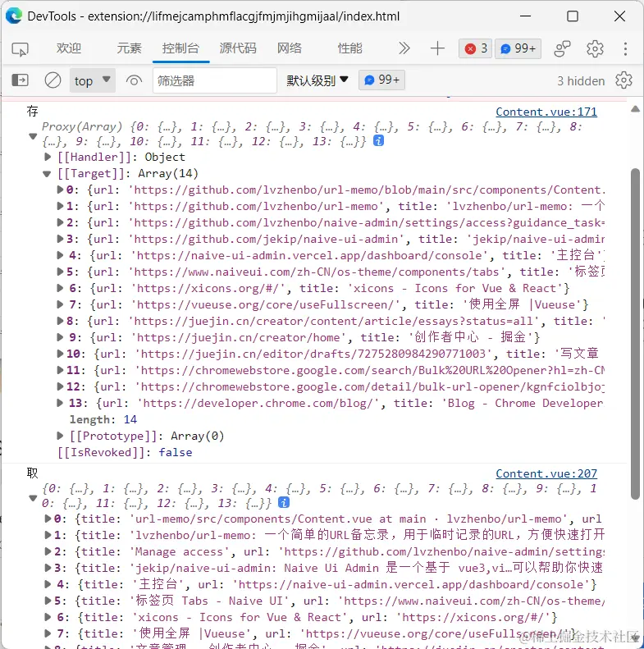Collapse the [[Target]]: Array(14) entry

coord(47,174)
